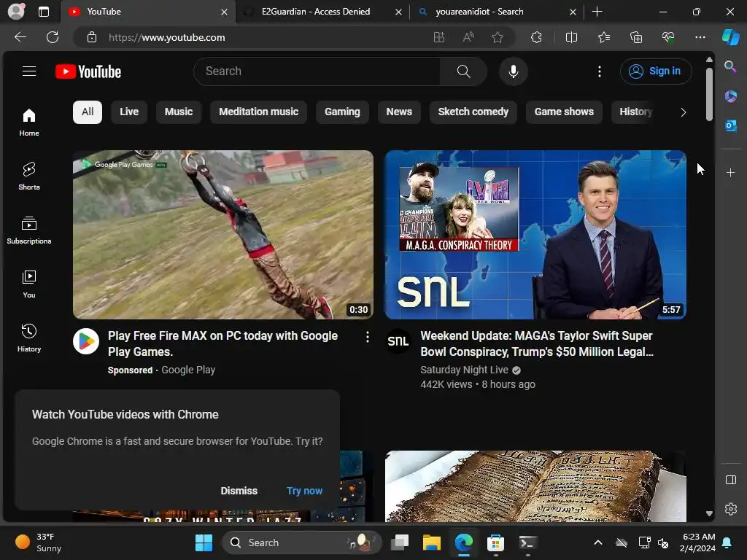Image resolution: width=747 pixels, height=560 pixels.
Task: Select the News filter chip
Action: coord(399,112)
